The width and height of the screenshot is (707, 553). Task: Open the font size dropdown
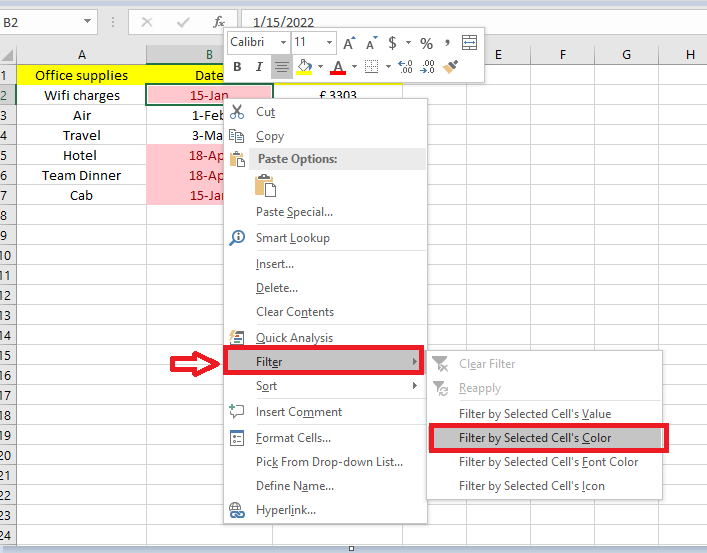(x=328, y=43)
